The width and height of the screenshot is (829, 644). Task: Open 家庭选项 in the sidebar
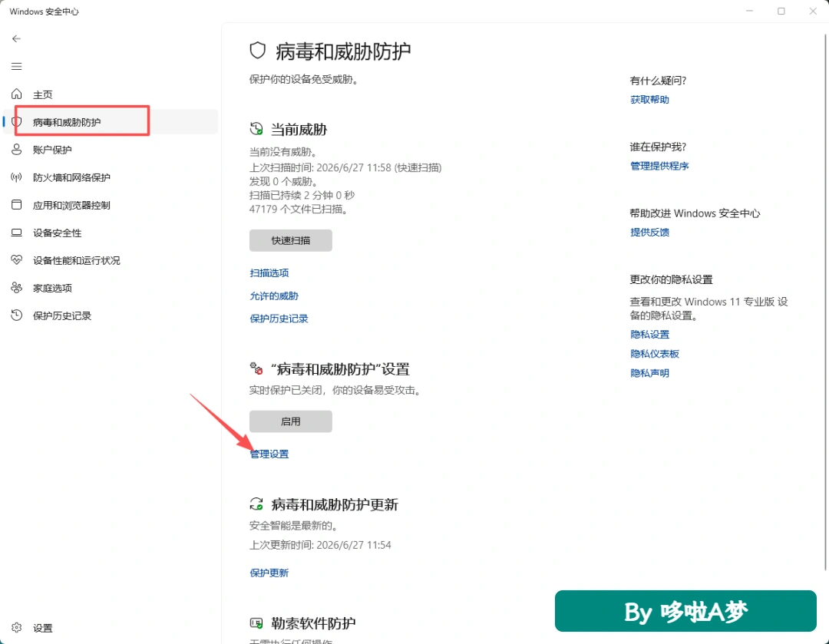(111, 288)
